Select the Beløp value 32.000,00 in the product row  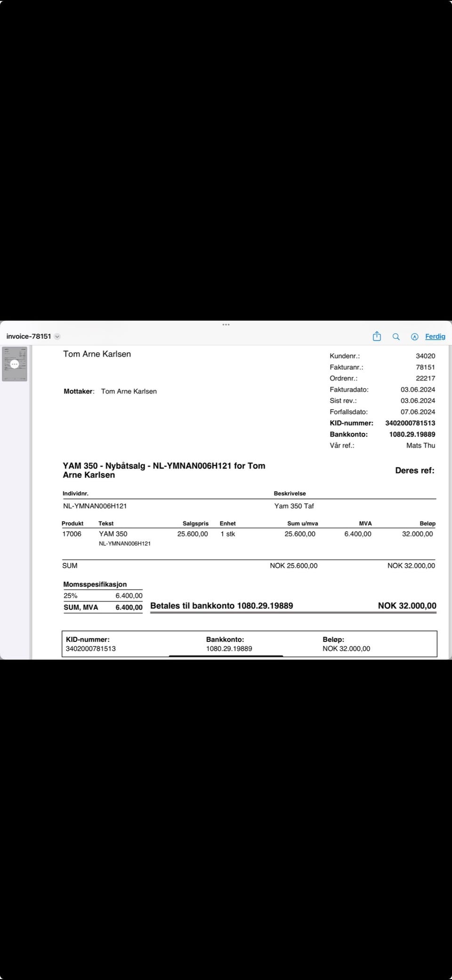[x=417, y=534]
